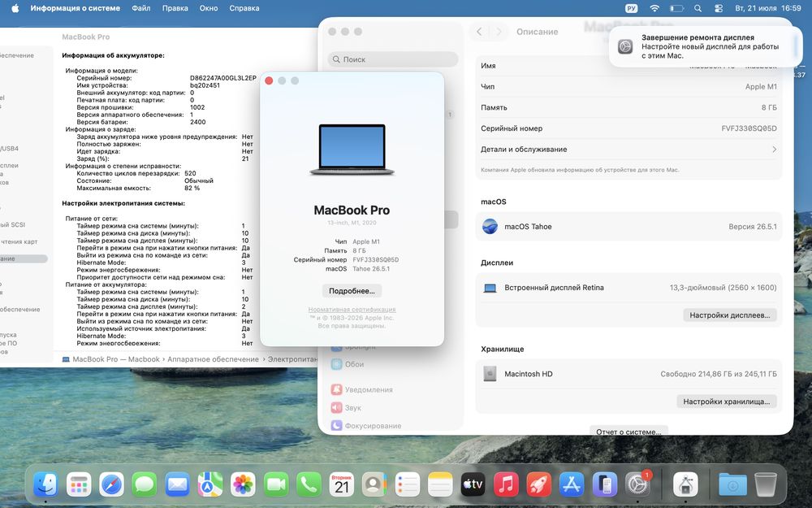The image size is (812, 508).
Task: Click the Отчет о системе... button
Action: coord(628,432)
